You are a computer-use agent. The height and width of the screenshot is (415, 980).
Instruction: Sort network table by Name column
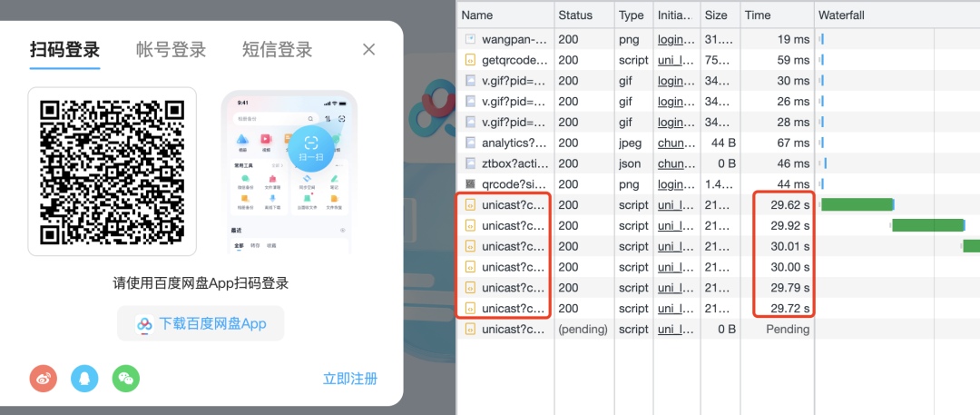[x=505, y=15]
